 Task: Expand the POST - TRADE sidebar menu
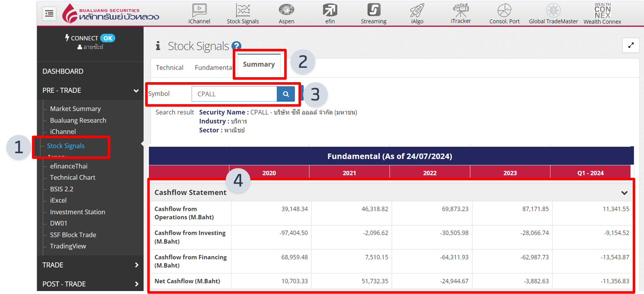pyautogui.click(x=90, y=284)
